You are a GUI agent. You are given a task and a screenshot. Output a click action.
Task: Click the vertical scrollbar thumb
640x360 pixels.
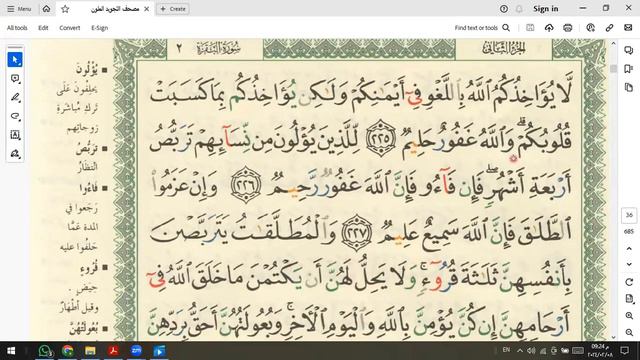point(613,69)
